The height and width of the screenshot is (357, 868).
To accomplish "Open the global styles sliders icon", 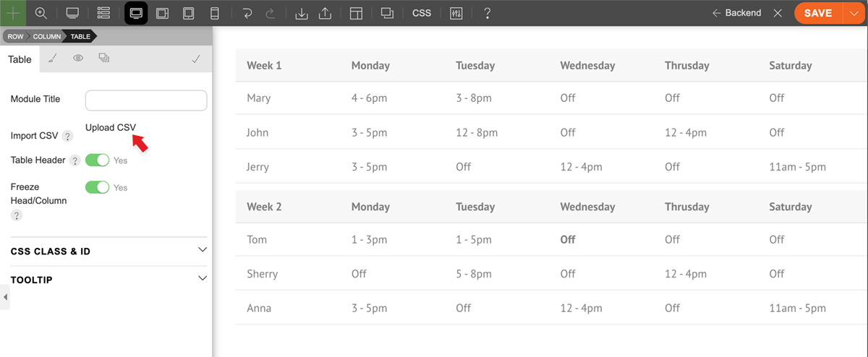I will pyautogui.click(x=456, y=13).
